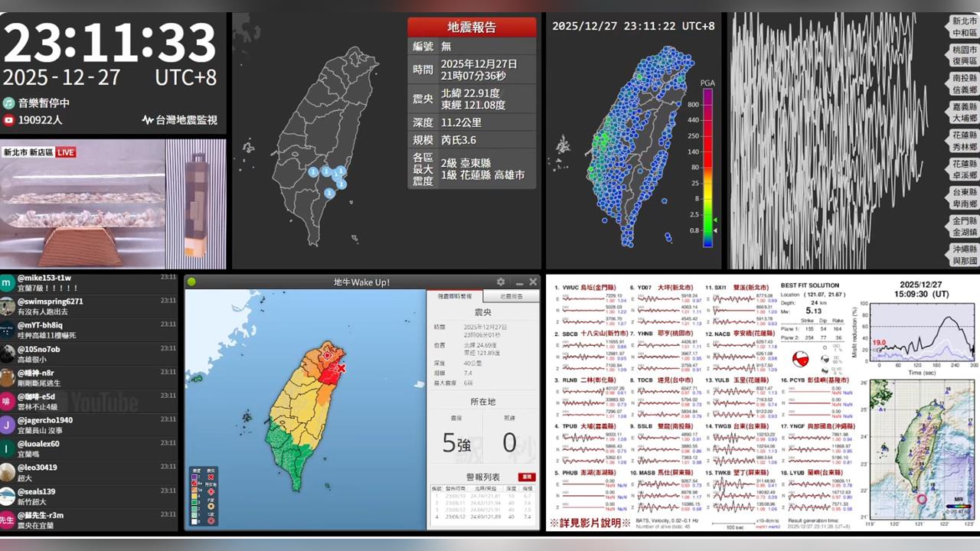Toggle the 所在地 marker in the Wake Up legend
This screenshot has width=980, height=551.
point(211,491)
